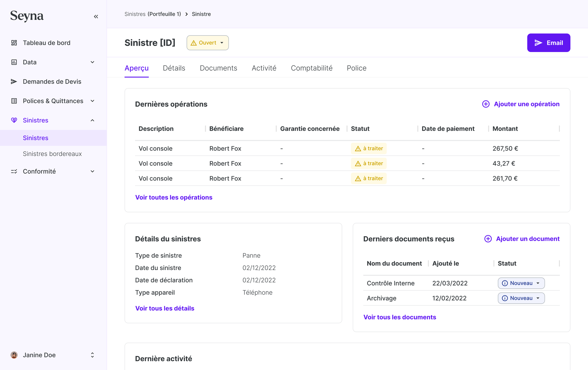Image resolution: width=588 pixels, height=370 pixels.
Task: Click the Contrôle Interne document name
Action: coord(391,283)
